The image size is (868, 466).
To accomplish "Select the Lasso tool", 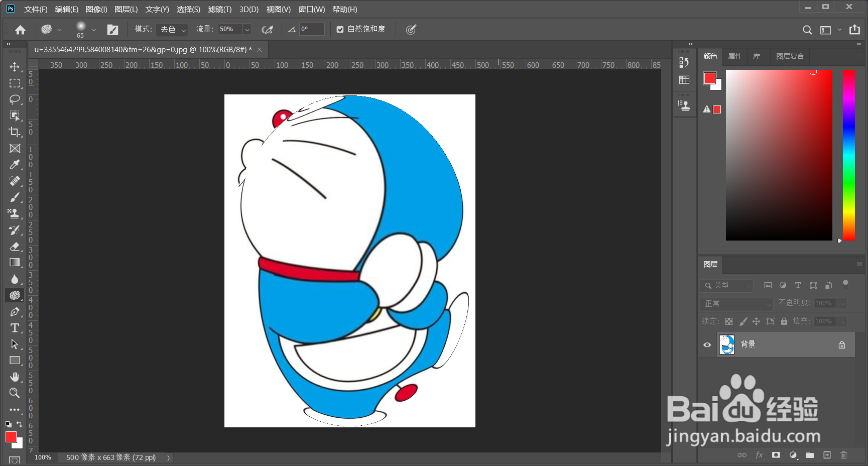I will tap(15, 99).
